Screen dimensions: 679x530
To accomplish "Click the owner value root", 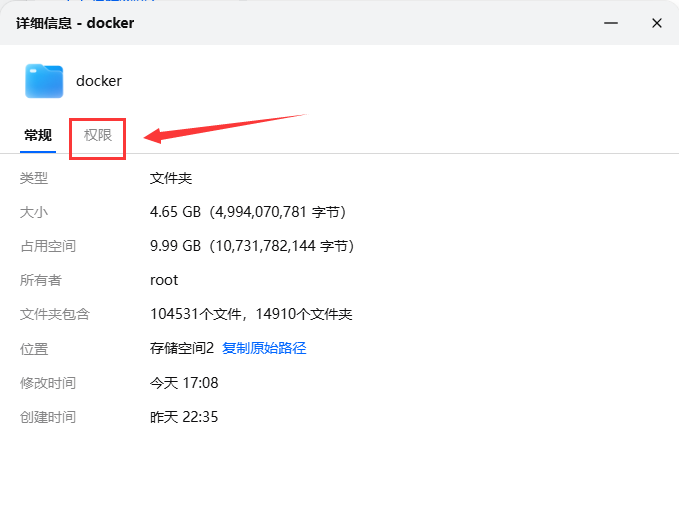I will (x=164, y=280).
